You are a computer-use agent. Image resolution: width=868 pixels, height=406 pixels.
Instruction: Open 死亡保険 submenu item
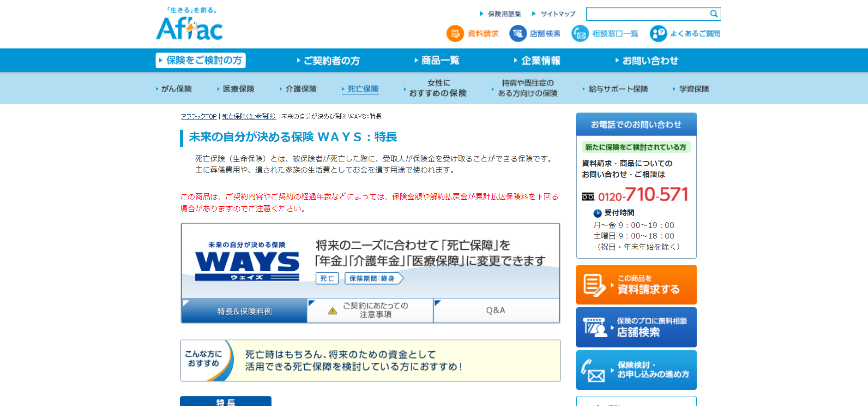coord(360,89)
